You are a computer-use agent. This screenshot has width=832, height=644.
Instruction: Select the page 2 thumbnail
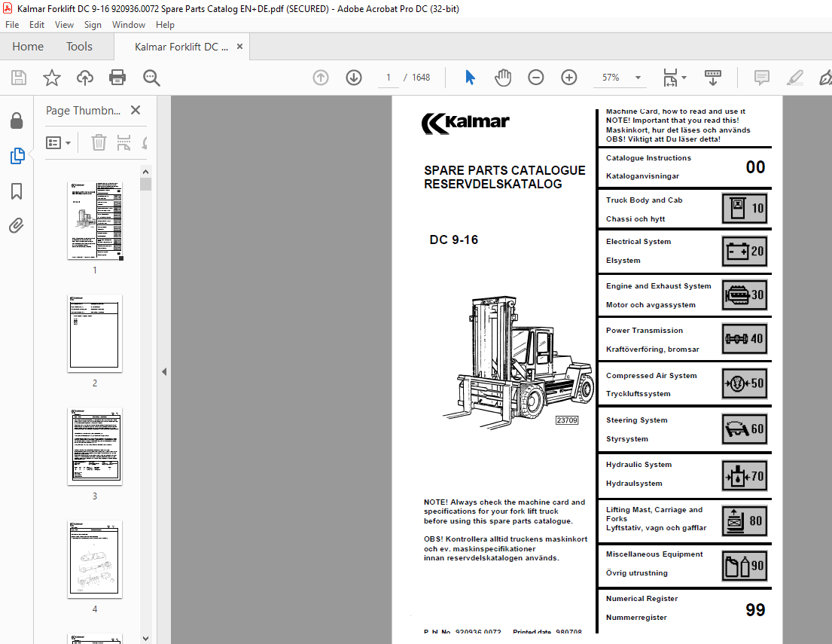pos(95,334)
